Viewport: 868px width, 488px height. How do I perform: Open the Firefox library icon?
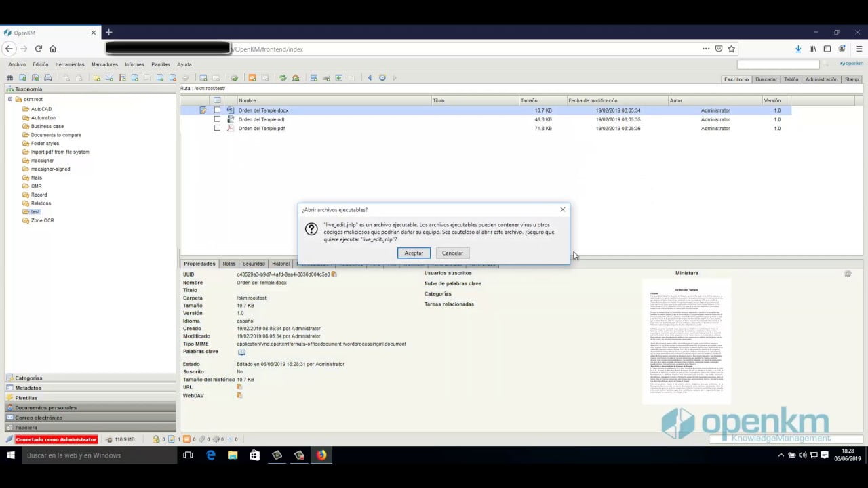(812, 49)
